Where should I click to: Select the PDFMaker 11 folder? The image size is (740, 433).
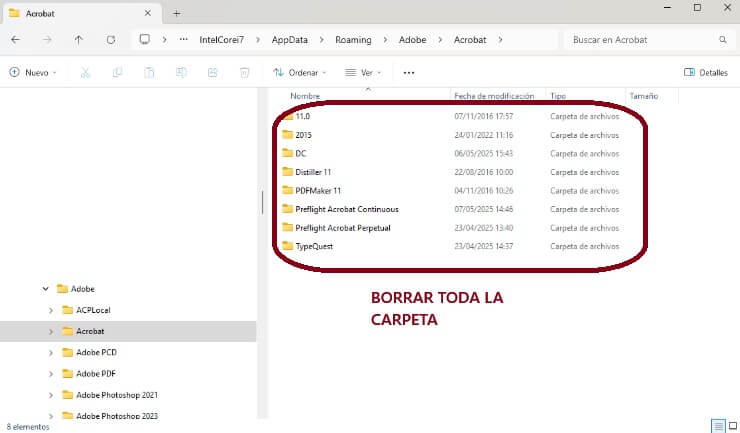coord(318,191)
